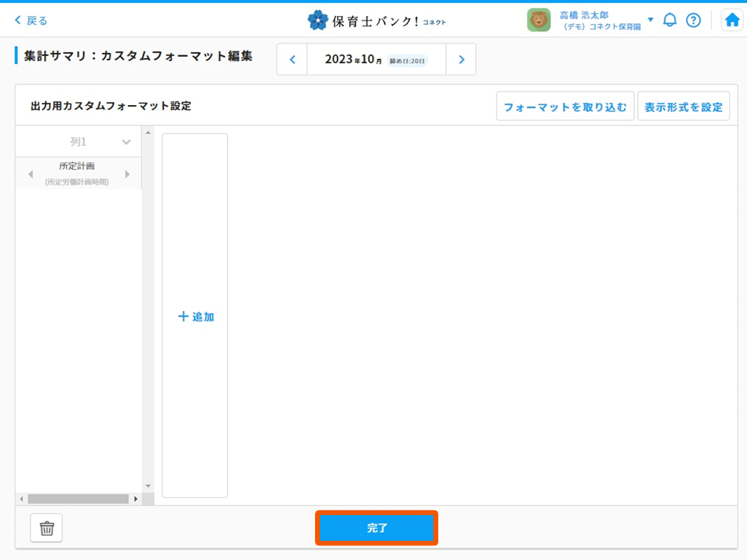Go to previous month with left chevron
Viewport: 747px width, 560px height.
coord(293,59)
